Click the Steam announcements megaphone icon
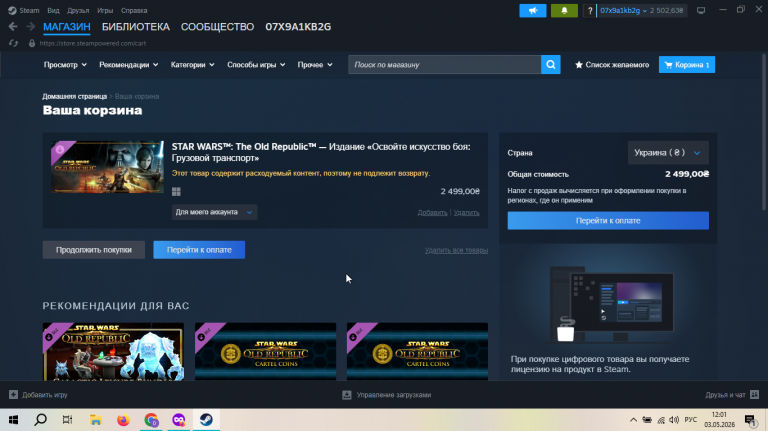This screenshot has height=431, width=768. [532, 10]
